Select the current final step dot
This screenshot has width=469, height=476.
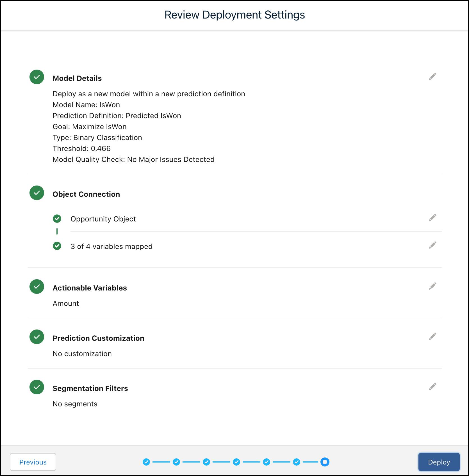click(x=325, y=462)
